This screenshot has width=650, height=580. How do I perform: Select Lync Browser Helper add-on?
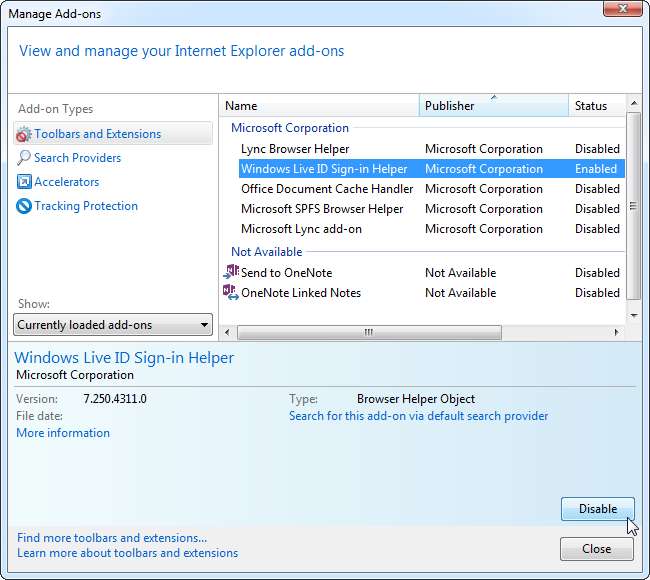295,149
